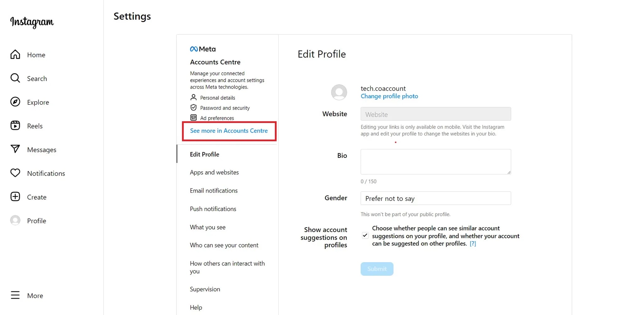Click See more in Accounts Centre link
Viewport: 644px width, 315px height.
pyautogui.click(x=229, y=131)
